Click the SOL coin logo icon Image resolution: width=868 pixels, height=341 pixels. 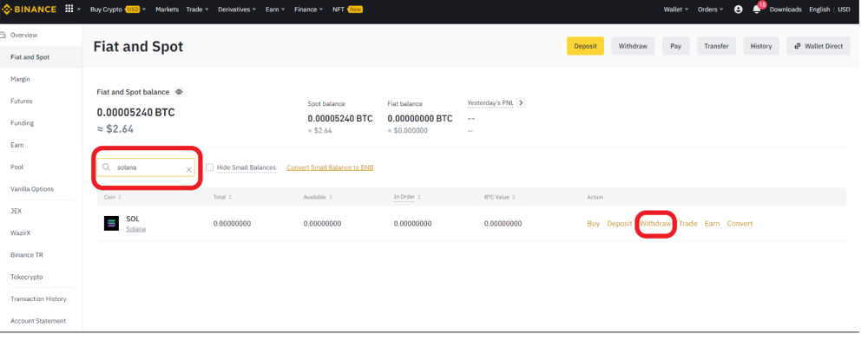coord(111,224)
